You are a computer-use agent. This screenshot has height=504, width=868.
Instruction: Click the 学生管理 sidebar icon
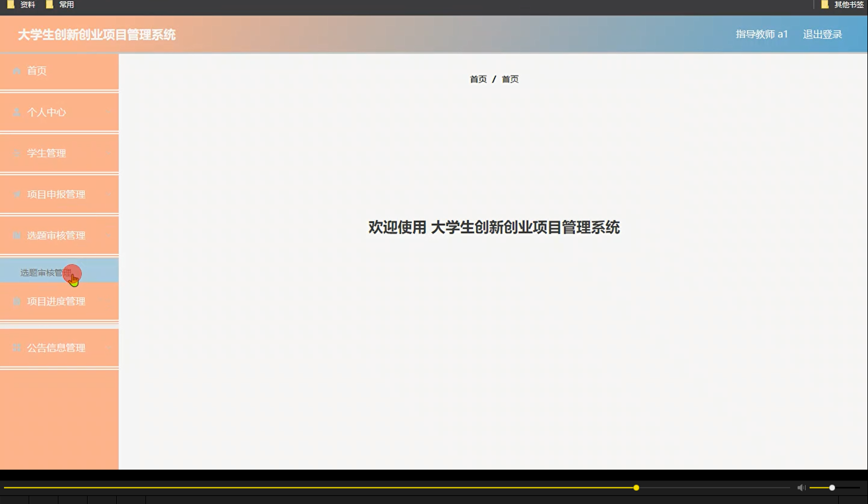(x=16, y=153)
